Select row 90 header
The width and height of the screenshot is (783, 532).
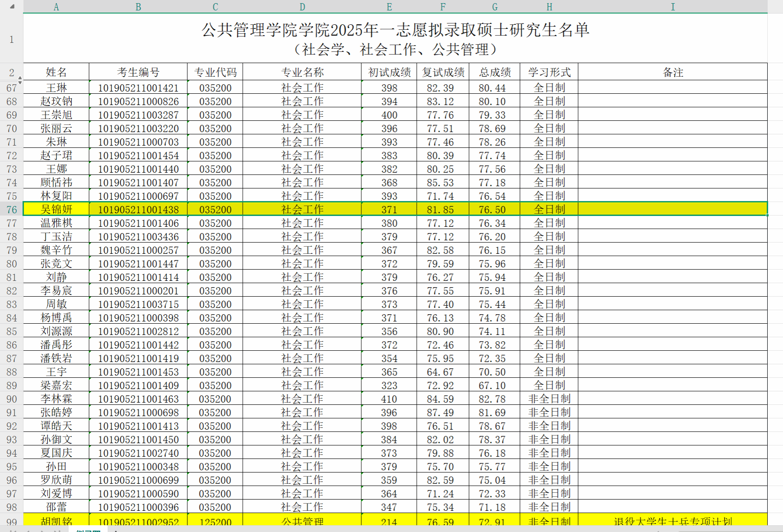(x=11, y=399)
